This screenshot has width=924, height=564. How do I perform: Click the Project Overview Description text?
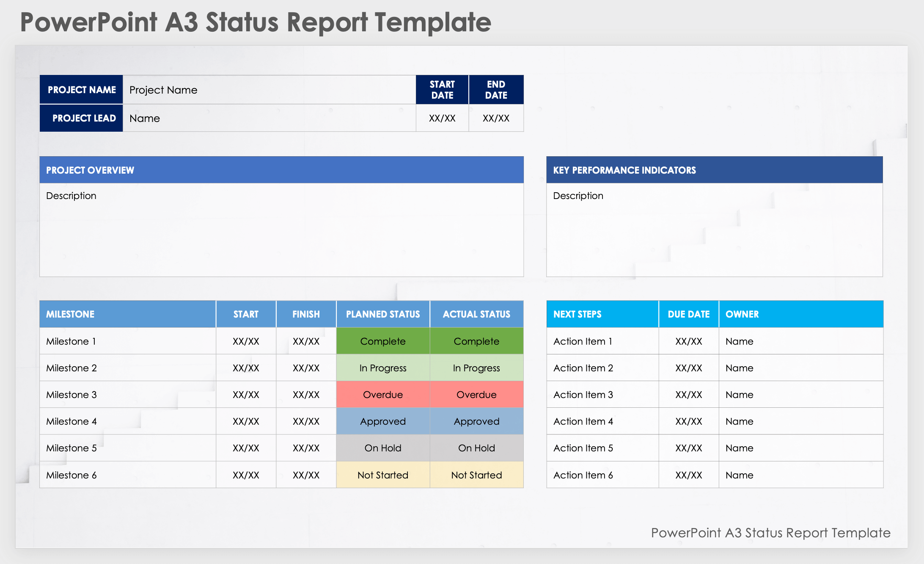click(x=71, y=196)
